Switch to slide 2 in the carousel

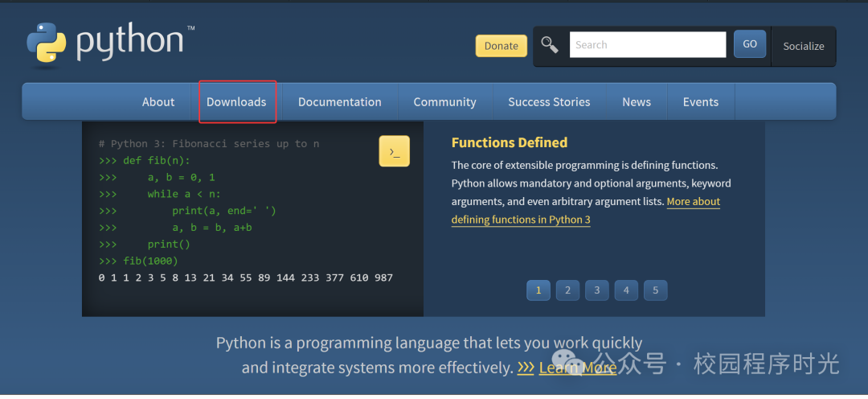point(567,290)
